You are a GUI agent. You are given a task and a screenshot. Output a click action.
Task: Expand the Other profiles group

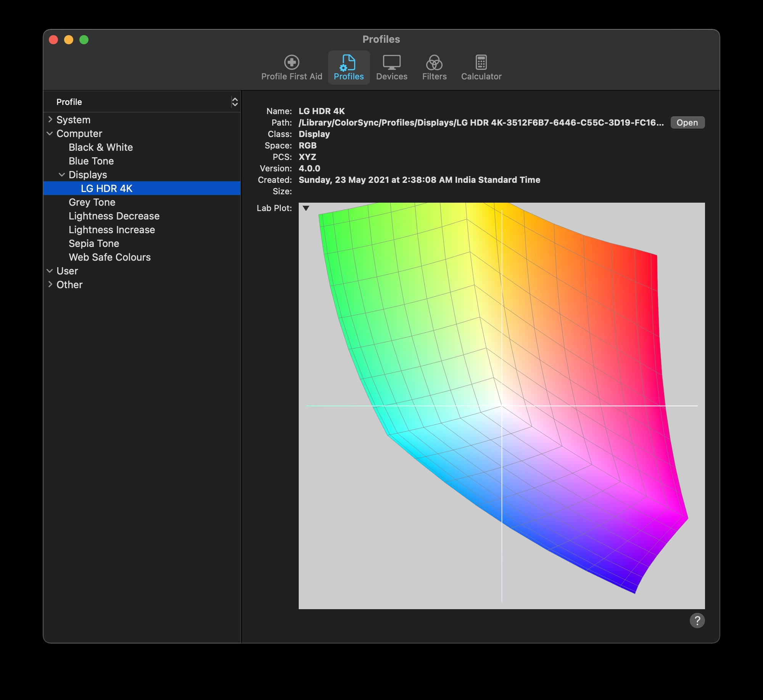click(x=50, y=284)
